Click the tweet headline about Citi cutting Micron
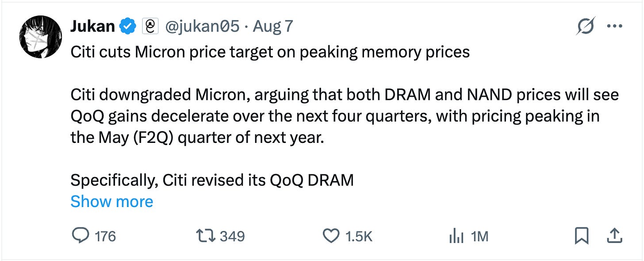The height and width of the screenshot is (261, 644). (270, 53)
